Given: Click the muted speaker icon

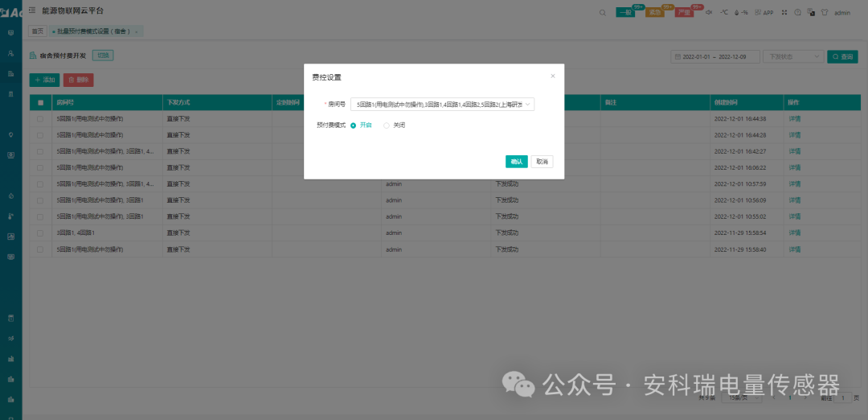Looking at the screenshot, I should pyautogui.click(x=709, y=12).
